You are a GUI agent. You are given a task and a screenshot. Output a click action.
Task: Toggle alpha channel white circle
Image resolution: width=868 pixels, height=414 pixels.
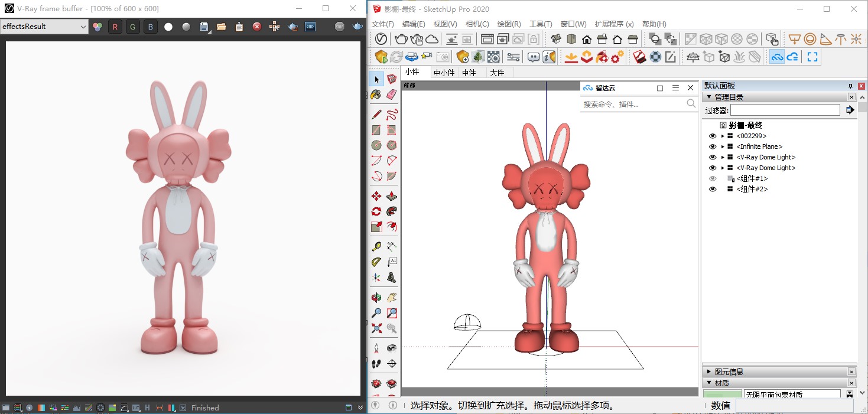pos(168,27)
